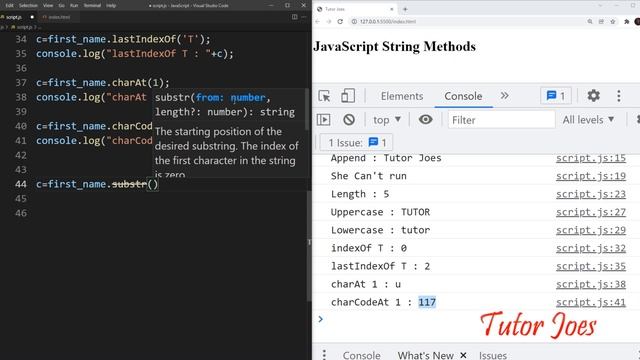
Task: Open editor More Actions ellipsis
Action: (304, 17)
